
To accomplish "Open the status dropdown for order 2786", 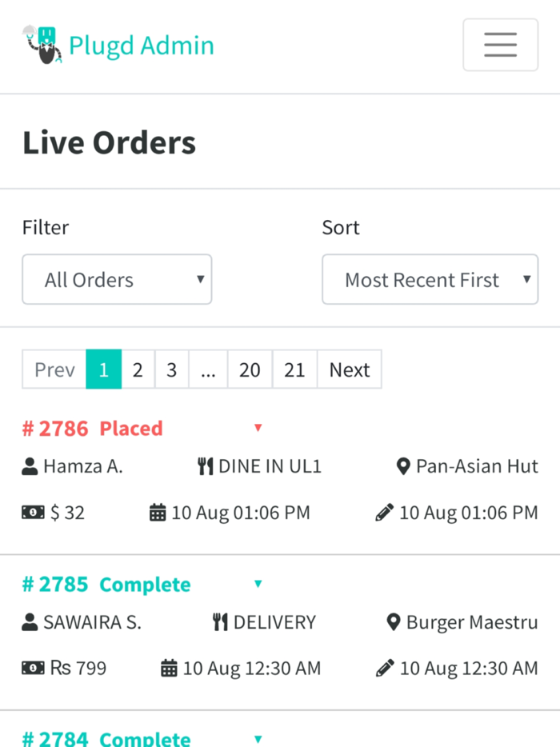I will (x=258, y=428).
